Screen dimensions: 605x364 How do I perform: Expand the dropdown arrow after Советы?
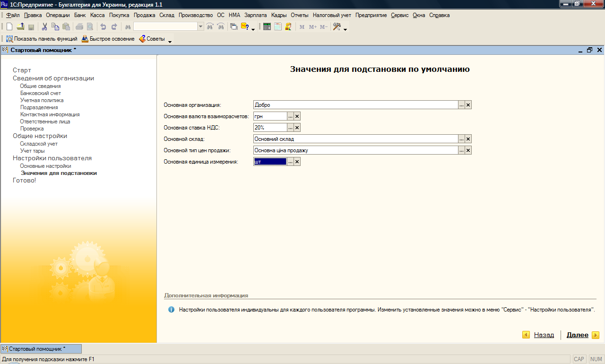click(x=170, y=41)
